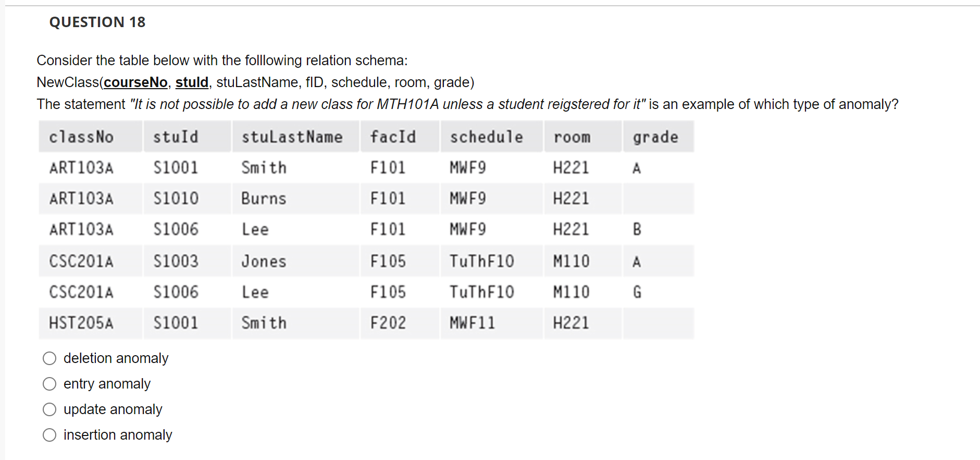The width and height of the screenshot is (980, 460).
Task: Click the HST205A class cell
Action: point(81,323)
